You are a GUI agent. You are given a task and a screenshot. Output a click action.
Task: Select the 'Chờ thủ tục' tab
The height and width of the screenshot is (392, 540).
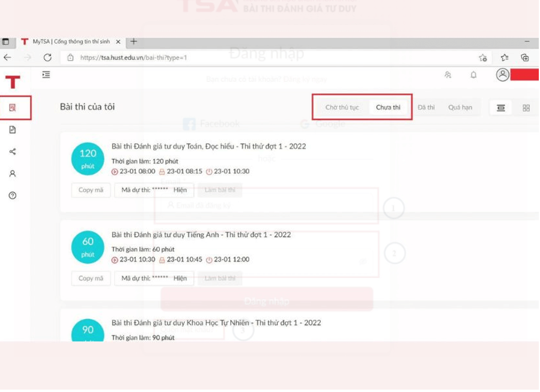pyautogui.click(x=342, y=107)
